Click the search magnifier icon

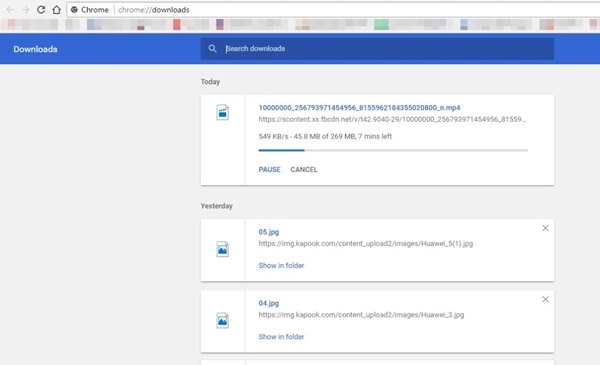212,49
